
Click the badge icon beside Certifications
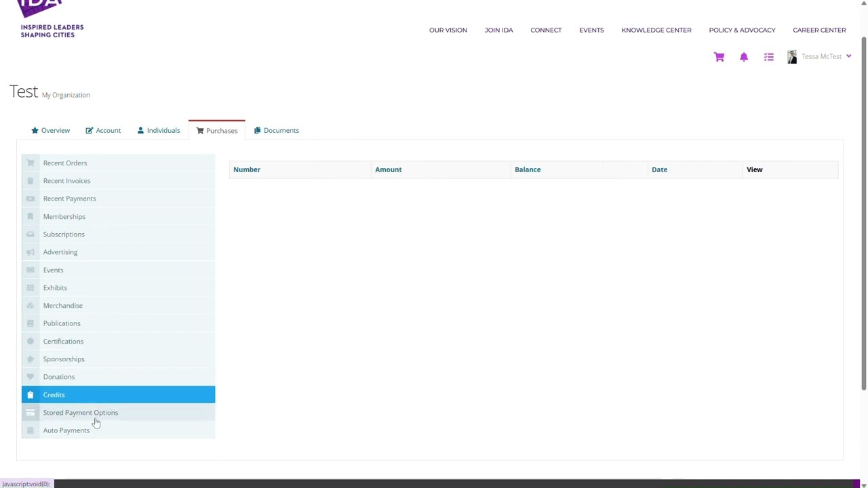click(30, 341)
